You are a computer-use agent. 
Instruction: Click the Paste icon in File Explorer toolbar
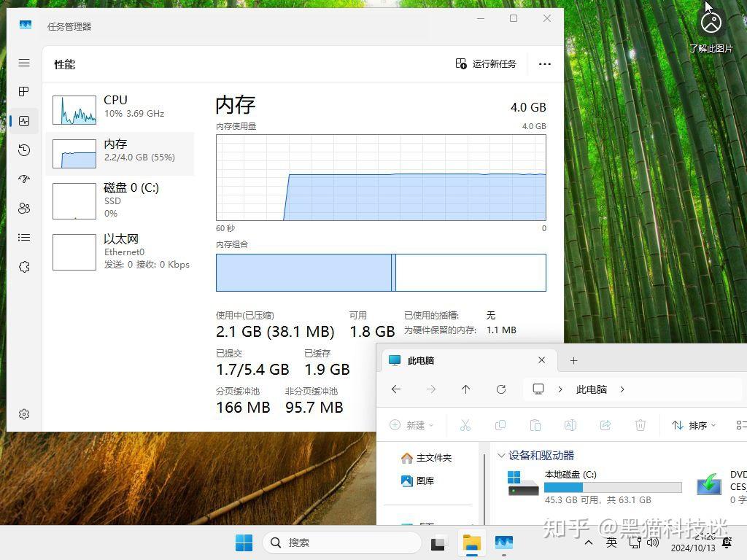pos(535,425)
